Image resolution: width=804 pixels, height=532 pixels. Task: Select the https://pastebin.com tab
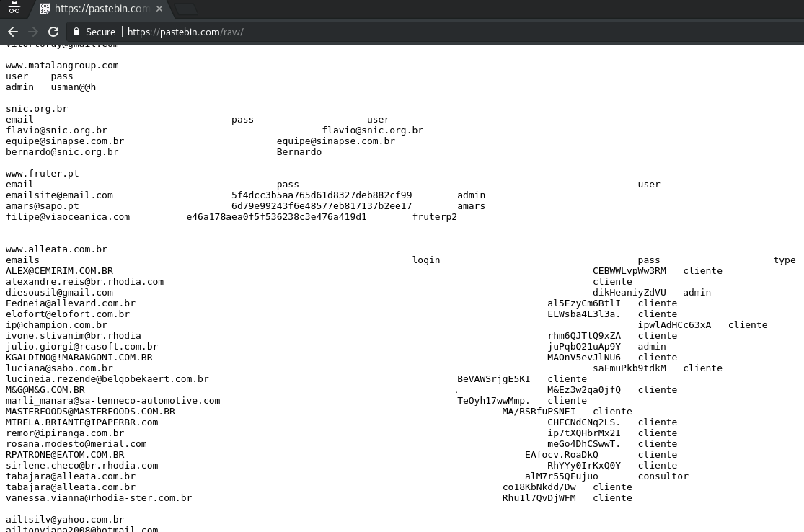pos(100,9)
